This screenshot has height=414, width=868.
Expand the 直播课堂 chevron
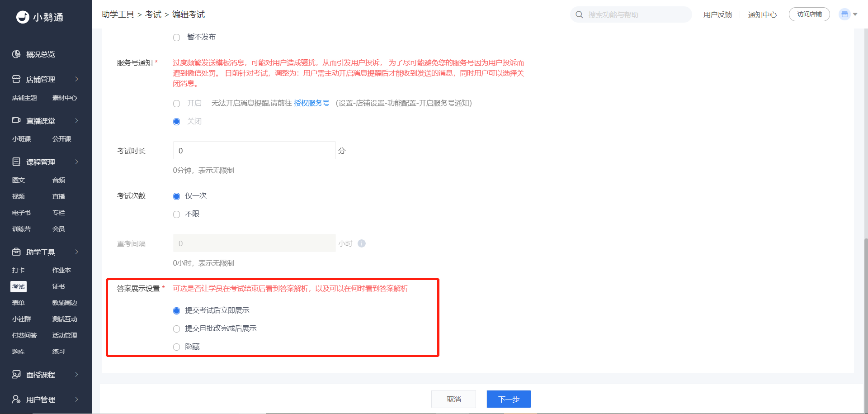click(77, 120)
